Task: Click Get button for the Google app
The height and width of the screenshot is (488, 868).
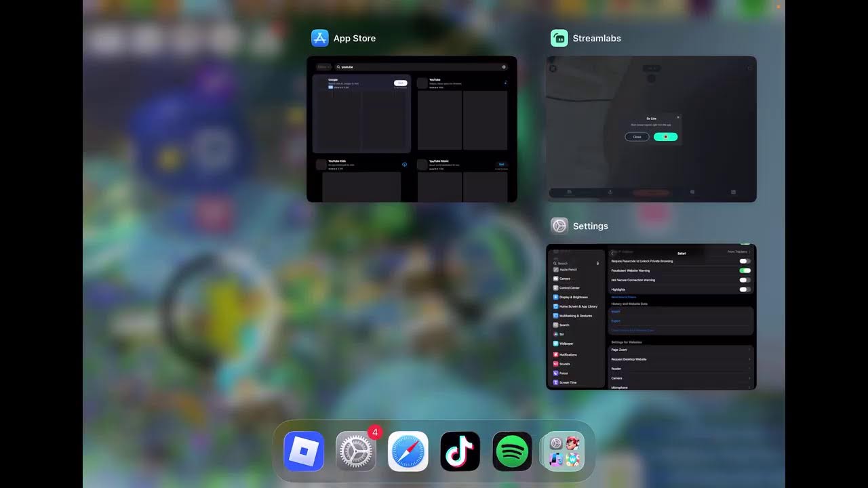Action: pos(401,83)
